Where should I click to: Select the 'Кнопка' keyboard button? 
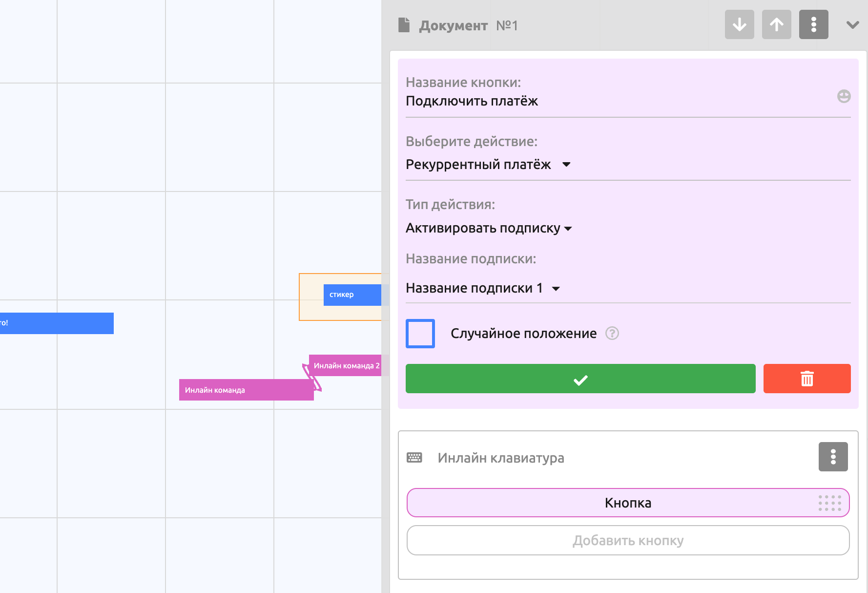(x=628, y=503)
